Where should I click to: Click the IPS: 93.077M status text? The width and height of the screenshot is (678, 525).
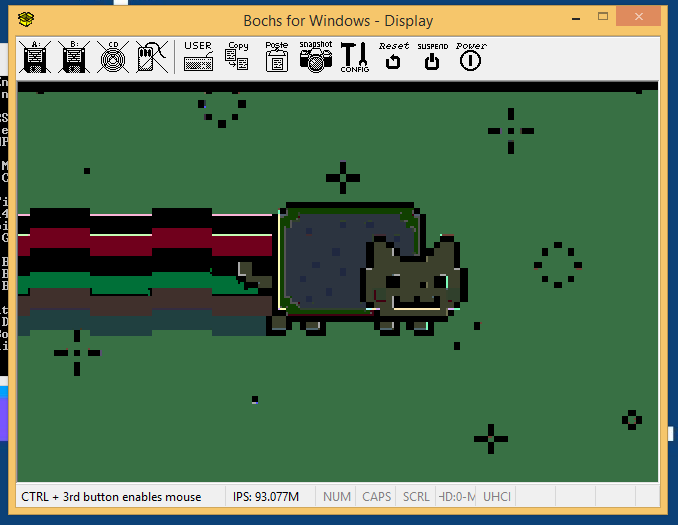point(266,496)
